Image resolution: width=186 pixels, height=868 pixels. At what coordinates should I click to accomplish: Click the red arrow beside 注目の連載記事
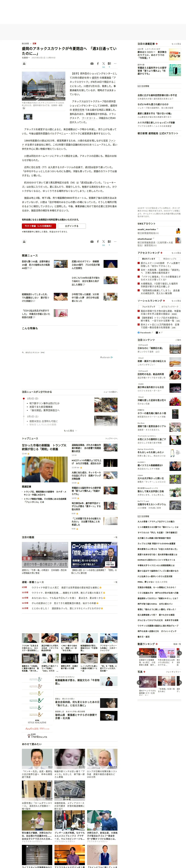[x=157, y=44]
